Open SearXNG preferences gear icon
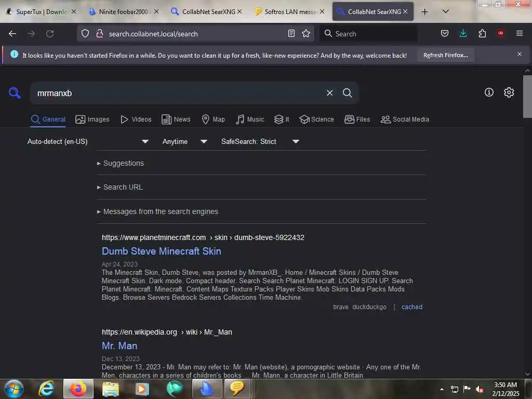This screenshot has width=532, height=399. coord(509,92)
